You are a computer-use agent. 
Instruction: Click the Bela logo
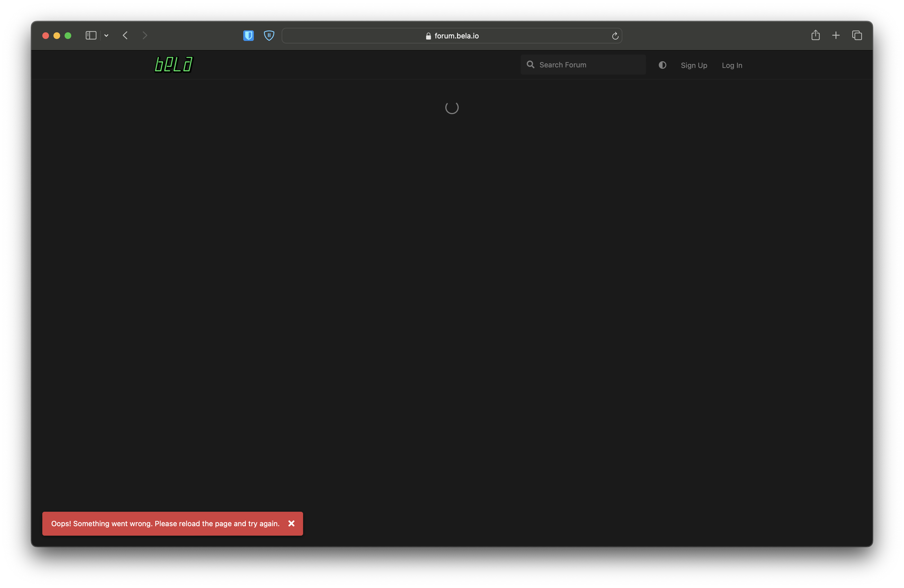tap(174, 65)
